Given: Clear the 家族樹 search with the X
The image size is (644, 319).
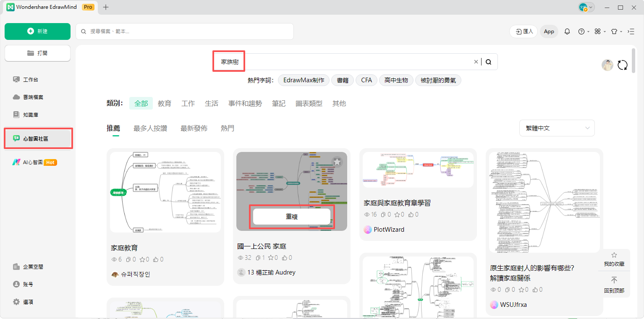Looking at the screenshot, I should [476, 61].
